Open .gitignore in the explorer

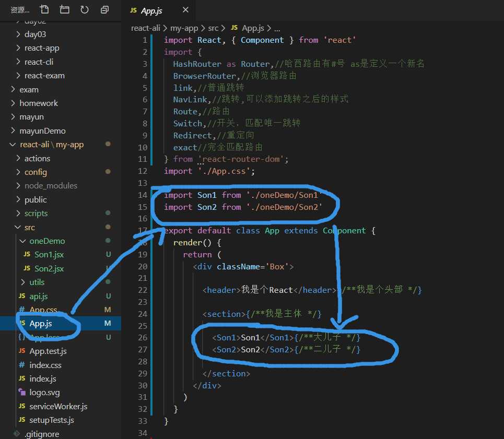click(x=42, y=434)
